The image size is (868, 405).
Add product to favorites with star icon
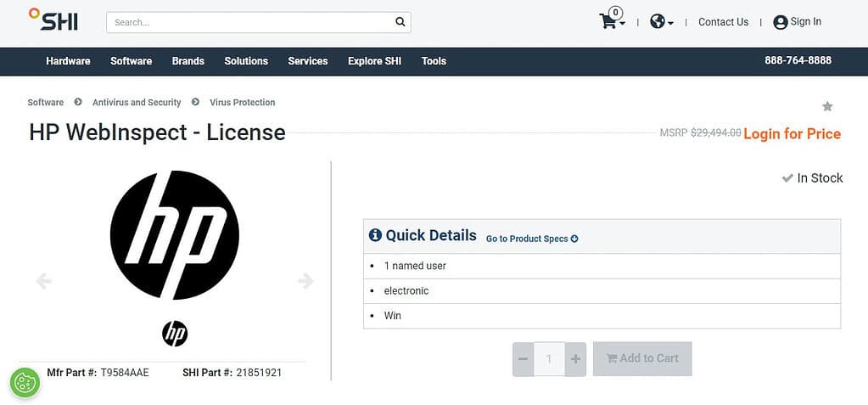tap(827, 106)
